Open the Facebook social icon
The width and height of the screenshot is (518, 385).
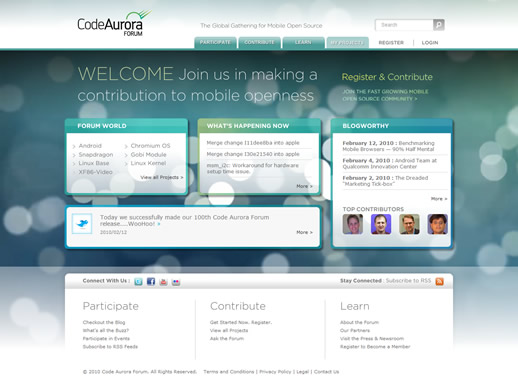[151, 282]
